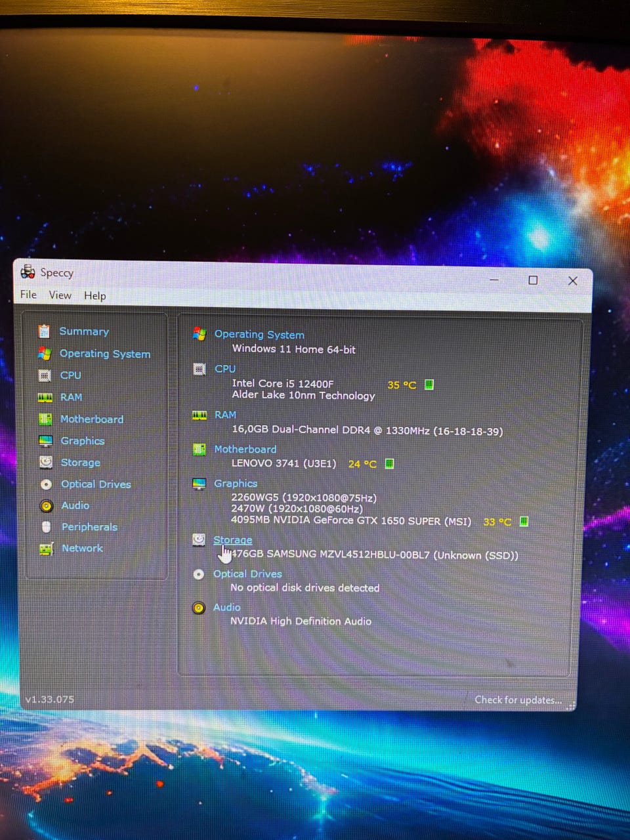630x840 pixels.
Task: Click the memory icon beside RAM heading in summary
Action: 199,415
